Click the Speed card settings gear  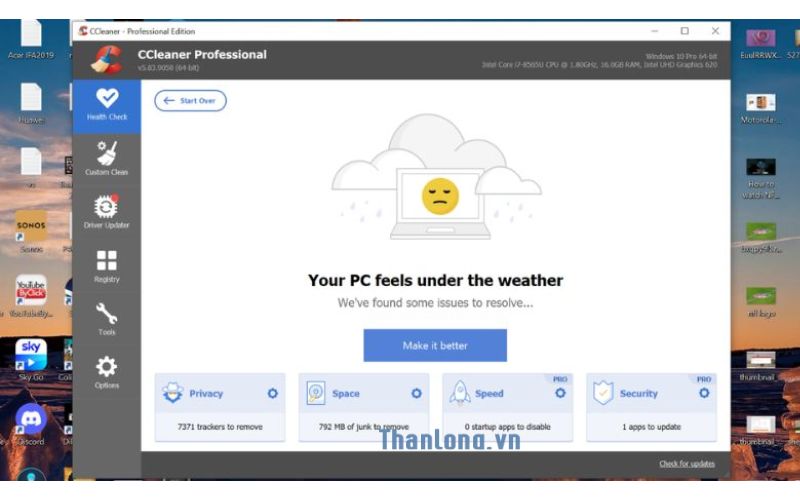pyautogui.click(x=560, y=393)
